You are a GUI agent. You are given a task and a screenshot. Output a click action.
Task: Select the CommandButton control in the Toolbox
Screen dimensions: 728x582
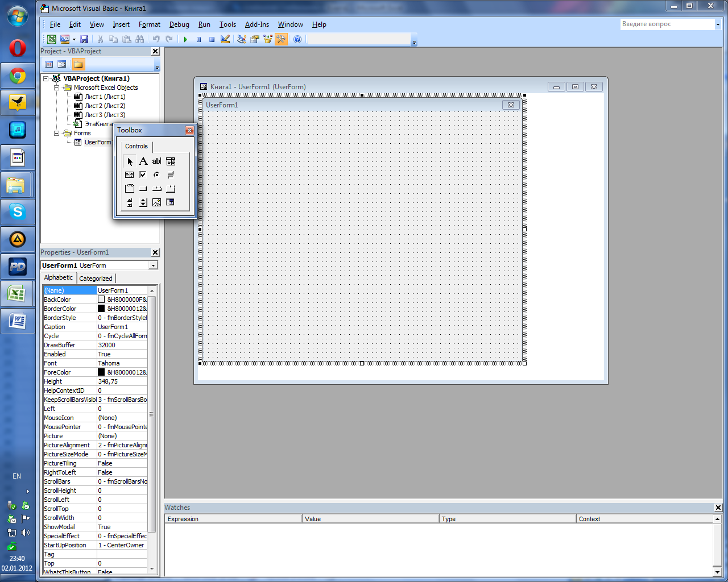click(143, 189)
